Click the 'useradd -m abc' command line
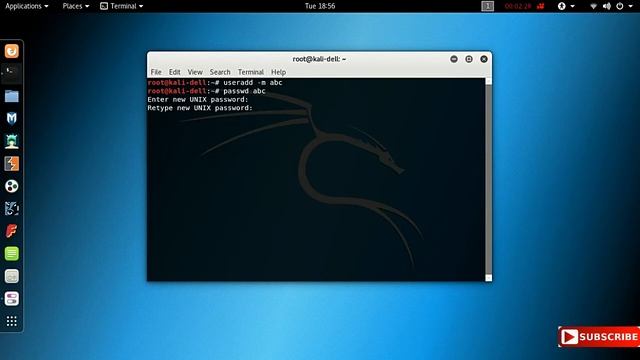 click(x=215, y=82)
